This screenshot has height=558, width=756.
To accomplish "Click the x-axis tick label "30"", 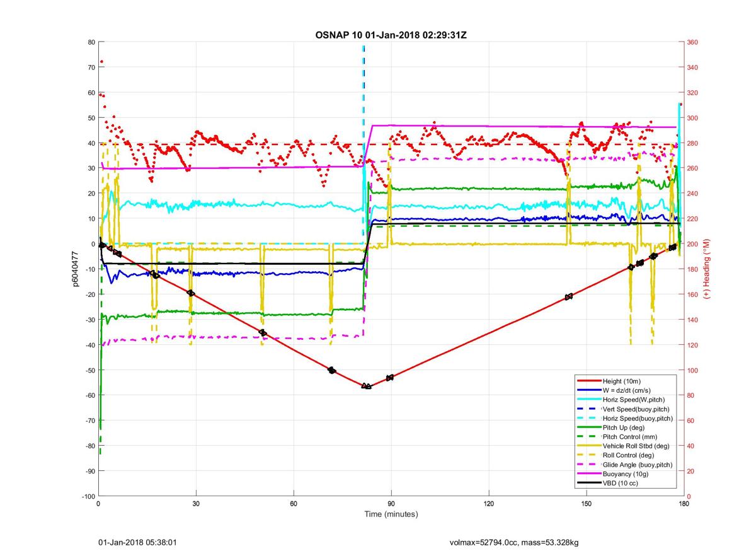I will tap(196, 504).
